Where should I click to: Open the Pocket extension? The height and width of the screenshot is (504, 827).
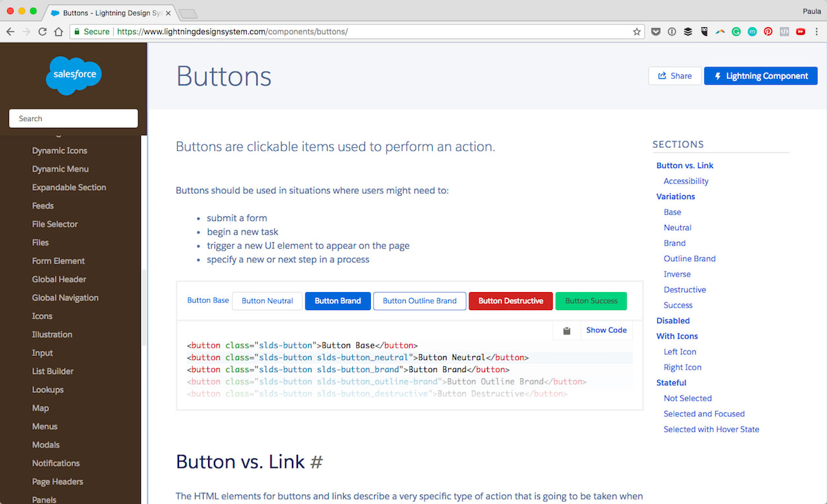tap(655, 32)
